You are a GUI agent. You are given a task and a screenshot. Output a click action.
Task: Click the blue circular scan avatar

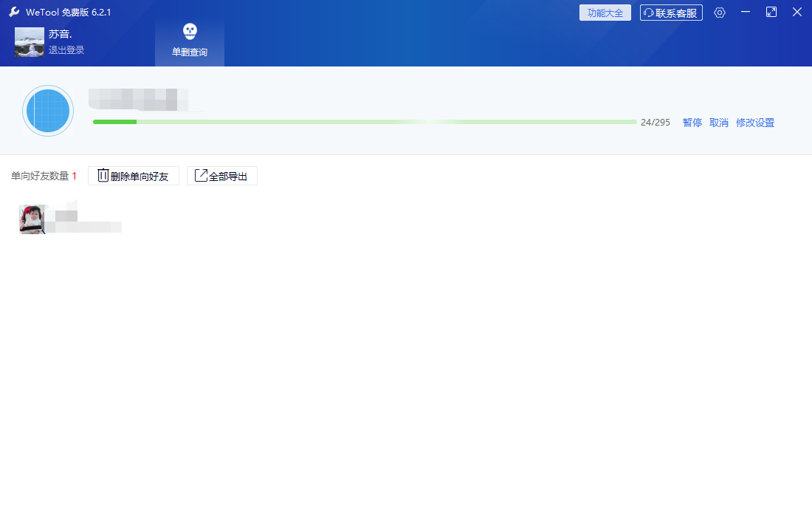click(x=48, y=111)
